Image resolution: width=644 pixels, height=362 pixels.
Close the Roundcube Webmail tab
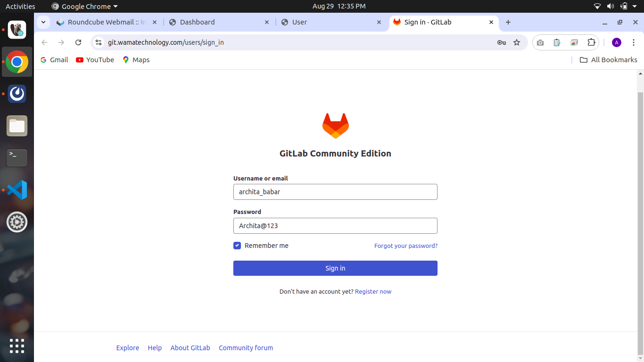[155, 22]
